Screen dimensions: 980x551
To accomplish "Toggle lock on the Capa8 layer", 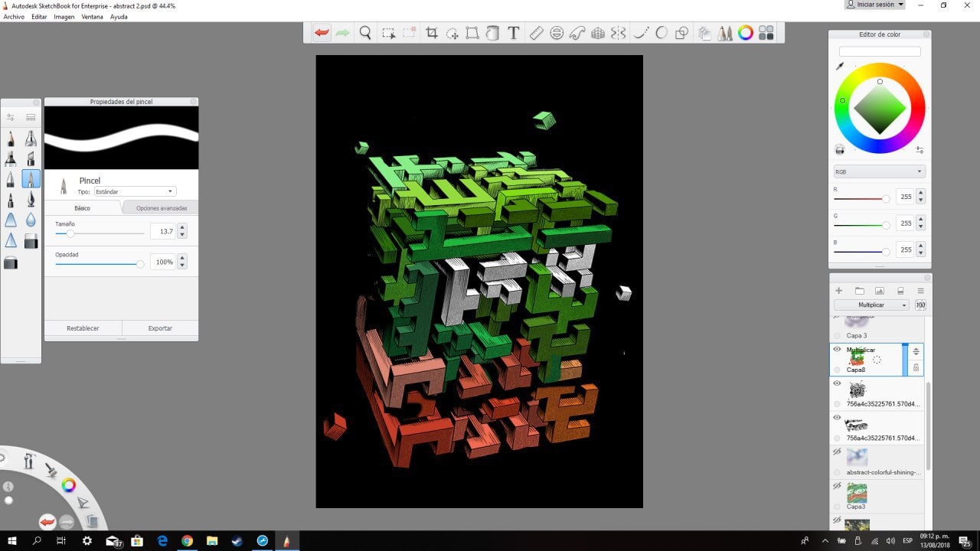I will [916, 368].
